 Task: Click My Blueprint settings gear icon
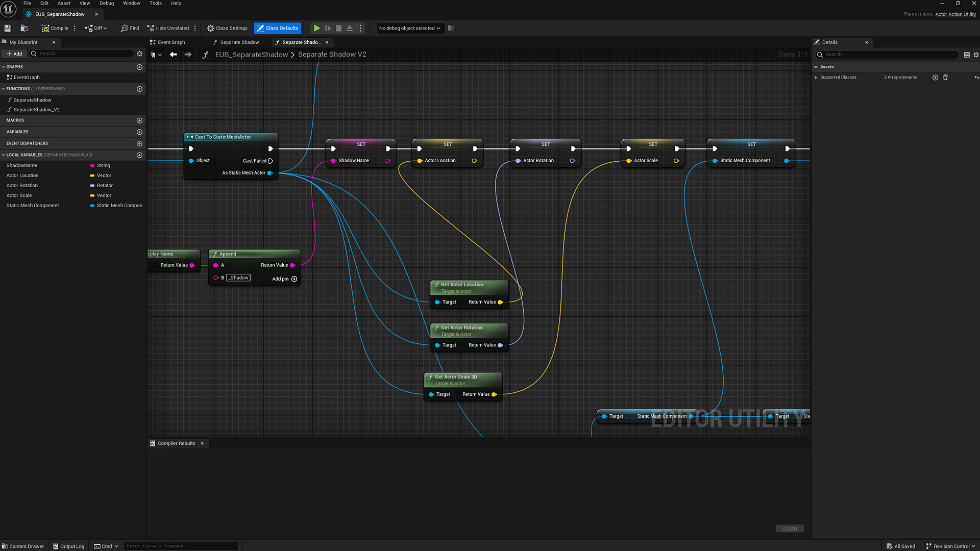click(139, 54)
